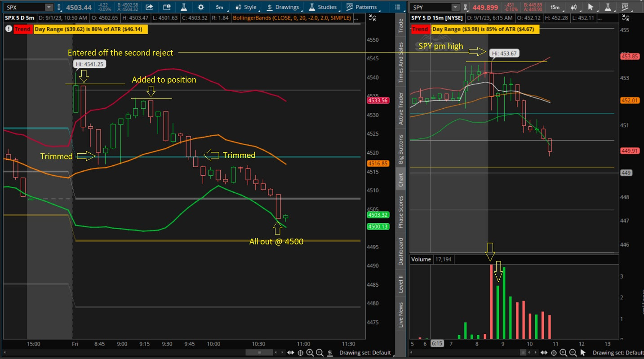This screenshot has width=644, height=359.
Task: Click the SPY 5 D 15m [NYSE] label
Action: [438, 18]
